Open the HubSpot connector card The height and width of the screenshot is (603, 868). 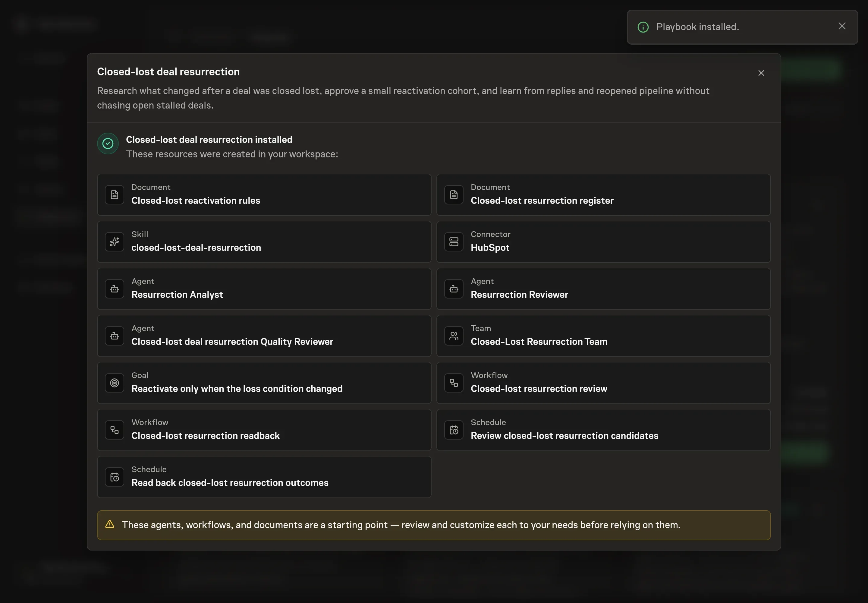(x=603, y=242)
